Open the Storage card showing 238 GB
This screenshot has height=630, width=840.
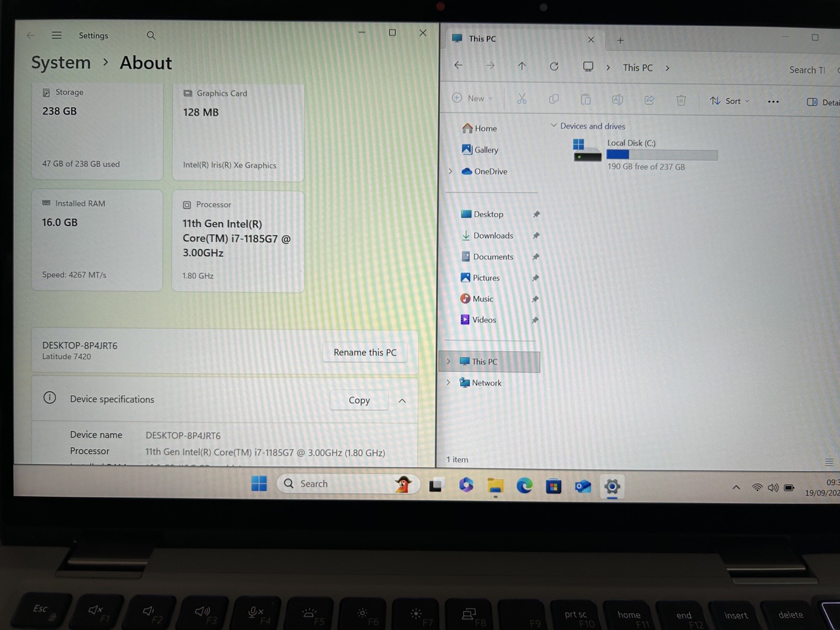tap(97, 131)
